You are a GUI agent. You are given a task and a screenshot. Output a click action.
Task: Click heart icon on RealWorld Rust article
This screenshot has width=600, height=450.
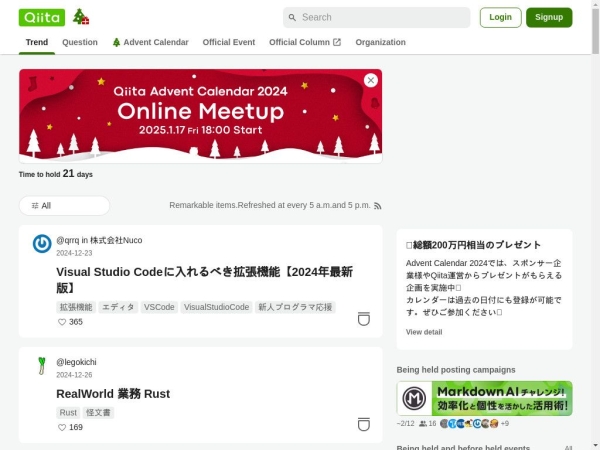tap(62, 427)
